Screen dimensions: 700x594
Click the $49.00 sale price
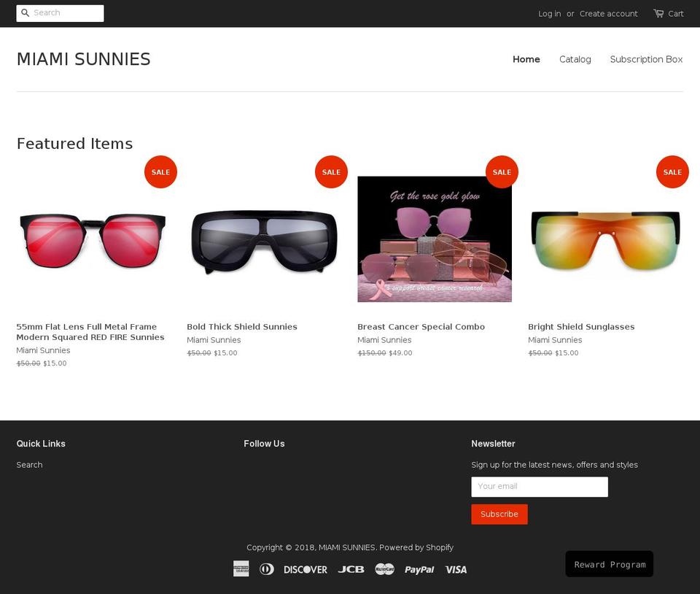(x=400, y=353)
